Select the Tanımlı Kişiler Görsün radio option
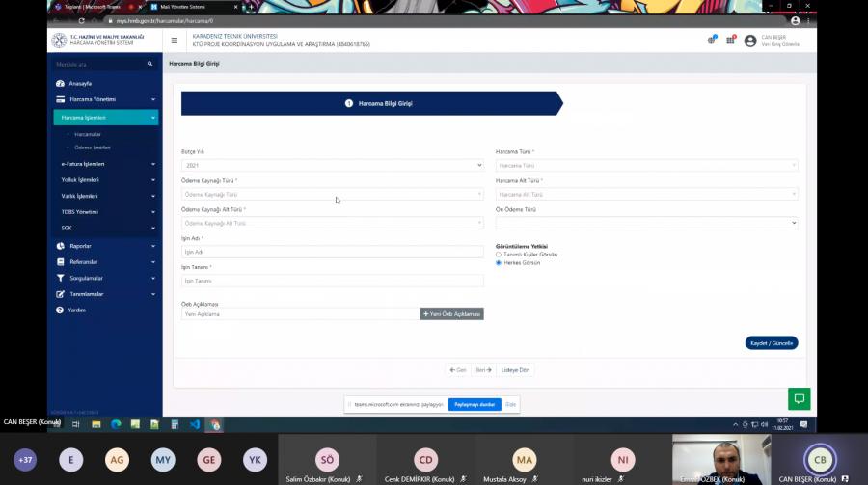Screen dimensions: 868x485 [499, 255]
